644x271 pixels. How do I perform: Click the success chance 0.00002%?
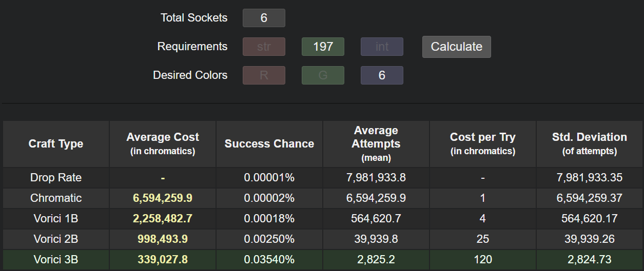coord(269,198)
